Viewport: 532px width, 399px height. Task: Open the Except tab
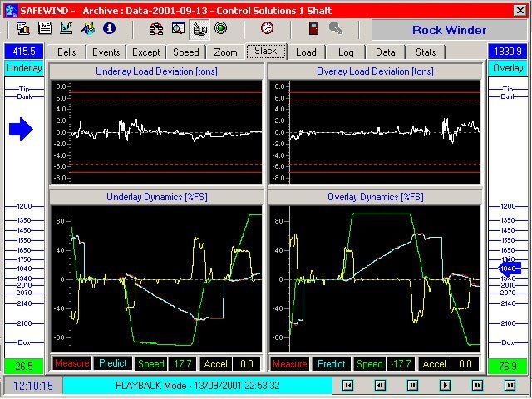146,52
